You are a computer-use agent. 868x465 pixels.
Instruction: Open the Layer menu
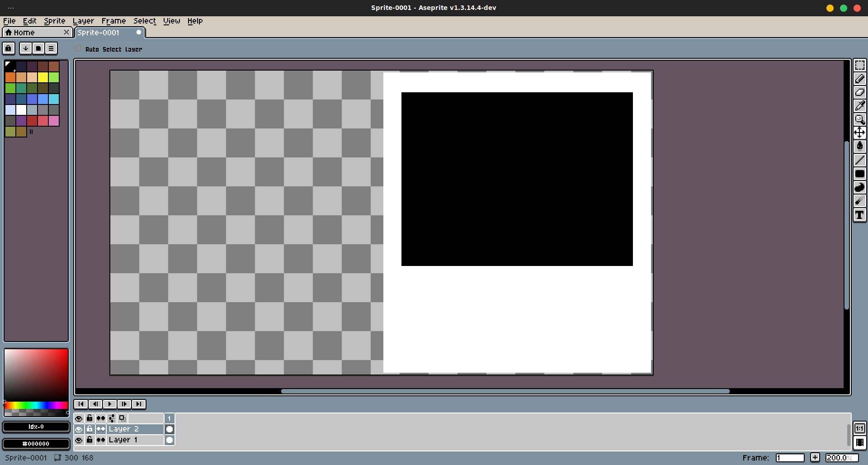pyautogui.click(x=83, y=21)
